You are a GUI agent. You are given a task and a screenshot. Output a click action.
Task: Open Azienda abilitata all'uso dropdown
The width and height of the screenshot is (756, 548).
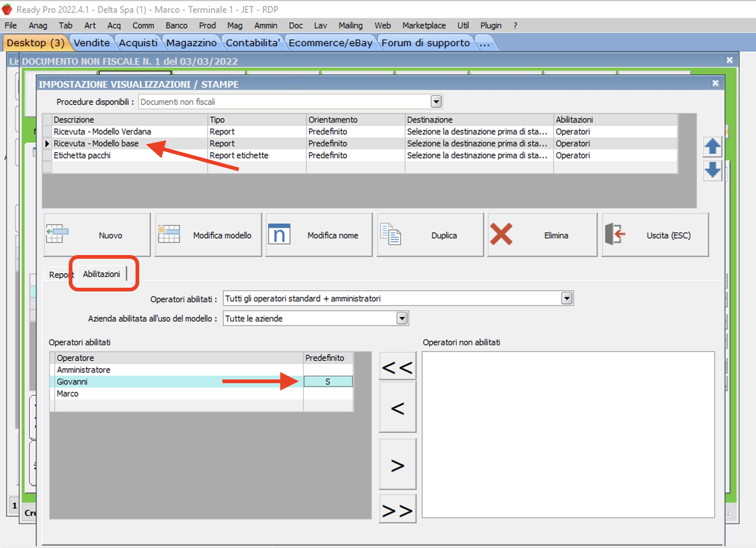coord(402,318)
